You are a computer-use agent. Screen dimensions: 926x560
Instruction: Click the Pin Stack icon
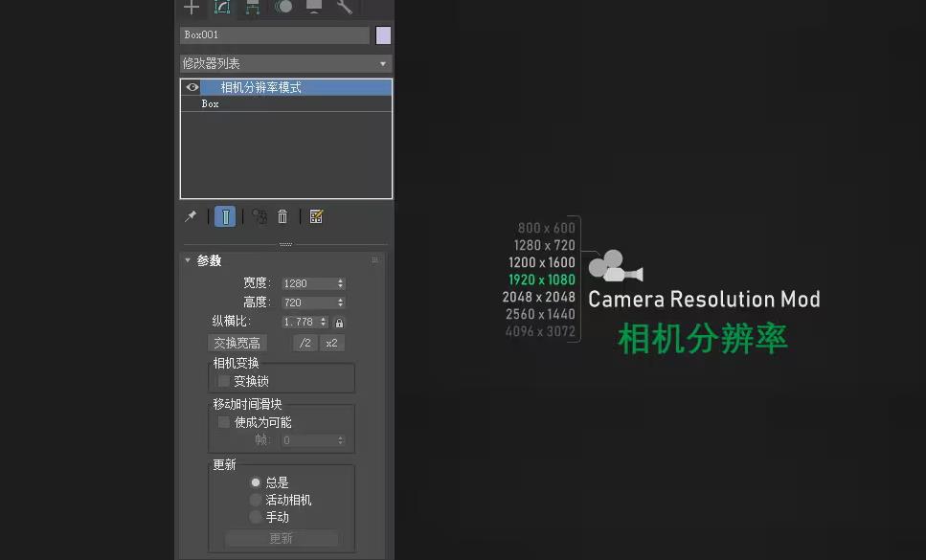[191, 216]
